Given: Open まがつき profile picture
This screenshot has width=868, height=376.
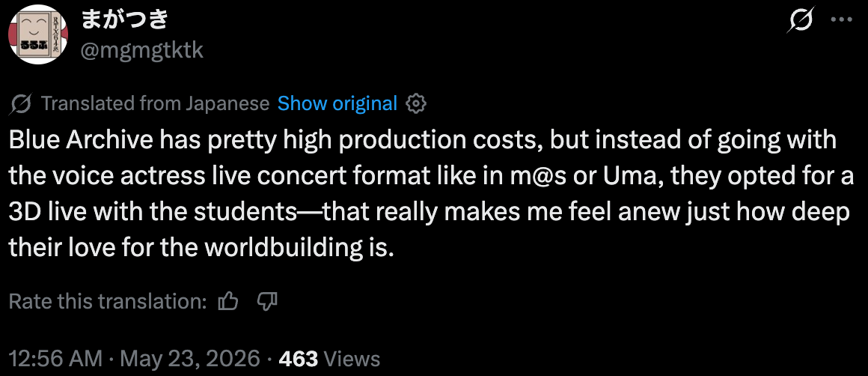Looking at the screenshot, I should click(37, 36).
